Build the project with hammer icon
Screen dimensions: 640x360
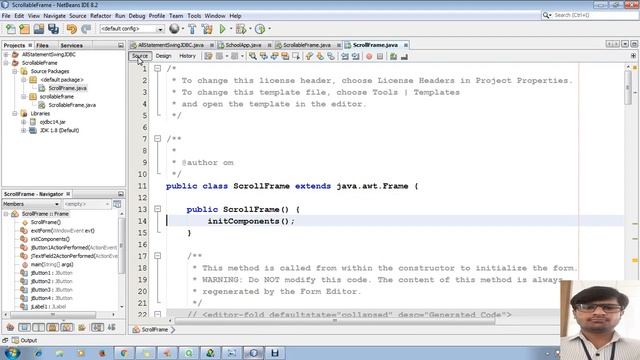point(192,29)
